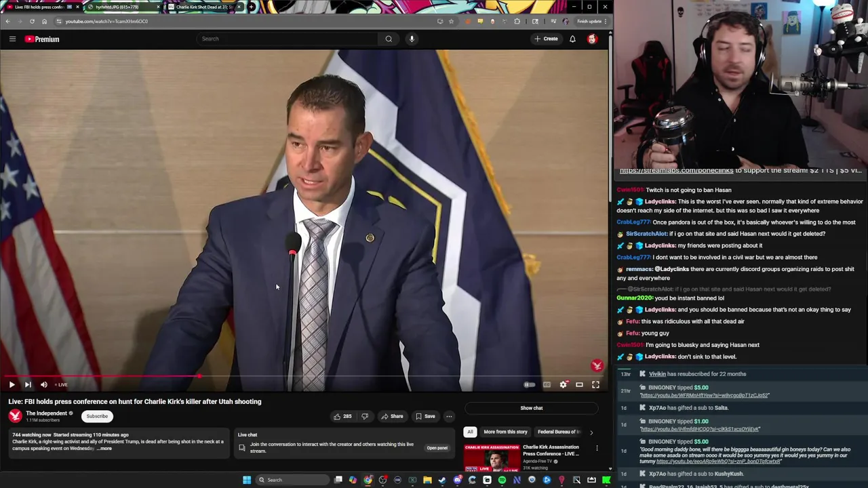Image resolution: width=868 pixels, height=488 pixels.
Task: Open the YouTube hamburger guide menu
Action: 12,39
